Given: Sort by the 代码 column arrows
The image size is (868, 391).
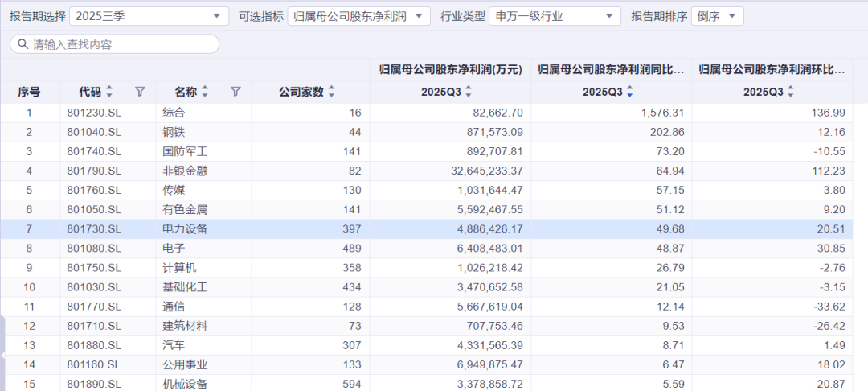Looking at the screenshot, I should [109, 92].
